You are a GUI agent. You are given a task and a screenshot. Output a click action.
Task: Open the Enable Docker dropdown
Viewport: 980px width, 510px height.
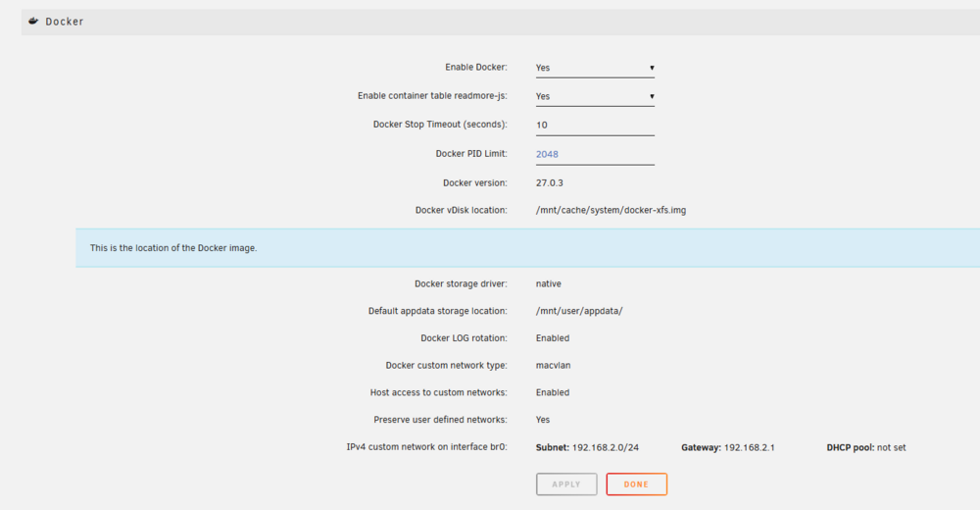595,68
